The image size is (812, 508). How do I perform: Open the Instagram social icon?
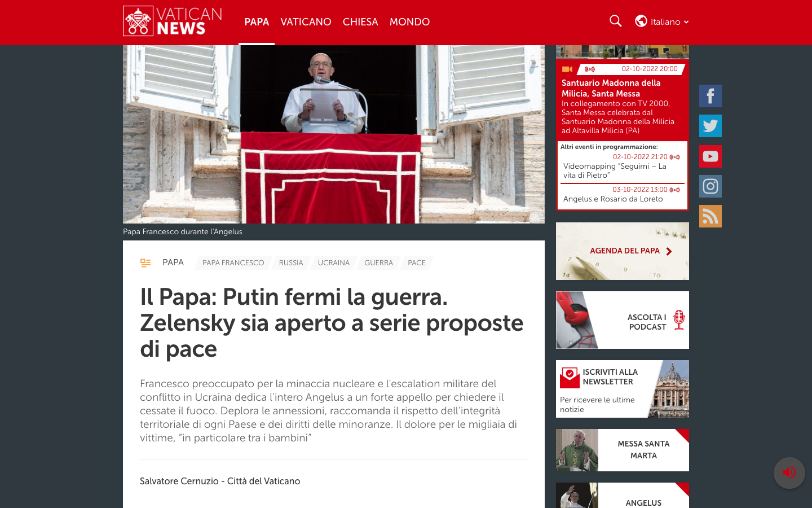[x=710, y=186]
